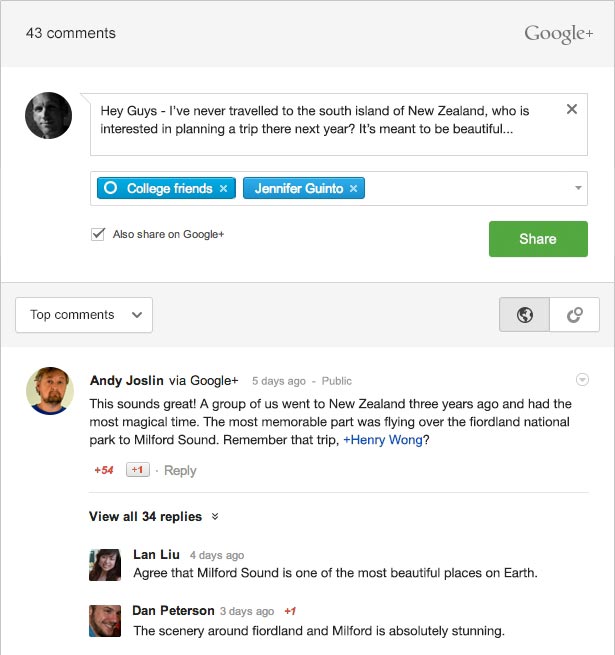Viewport: 615px width, 655px height.
Task: Expand the recipients dropdown arrow
Action: [578, 188]
